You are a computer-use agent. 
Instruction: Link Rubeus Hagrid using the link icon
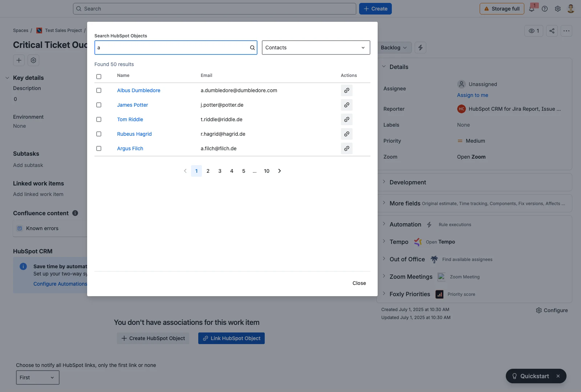347,134
